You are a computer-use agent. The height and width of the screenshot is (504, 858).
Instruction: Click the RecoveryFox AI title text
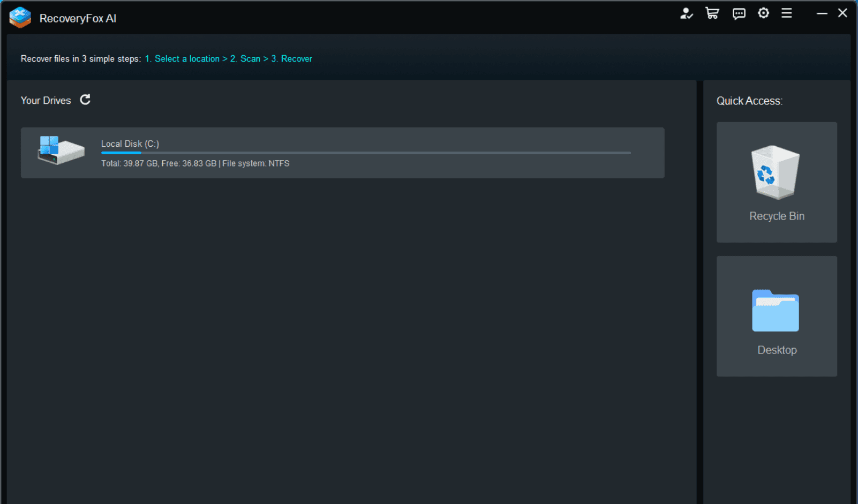(78, 18)
